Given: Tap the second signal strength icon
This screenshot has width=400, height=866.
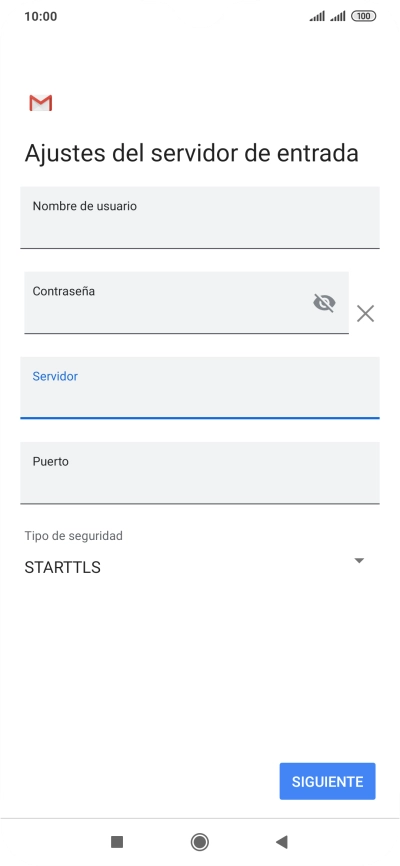Looking at the screenshot, I should click(x=338, y=17).
